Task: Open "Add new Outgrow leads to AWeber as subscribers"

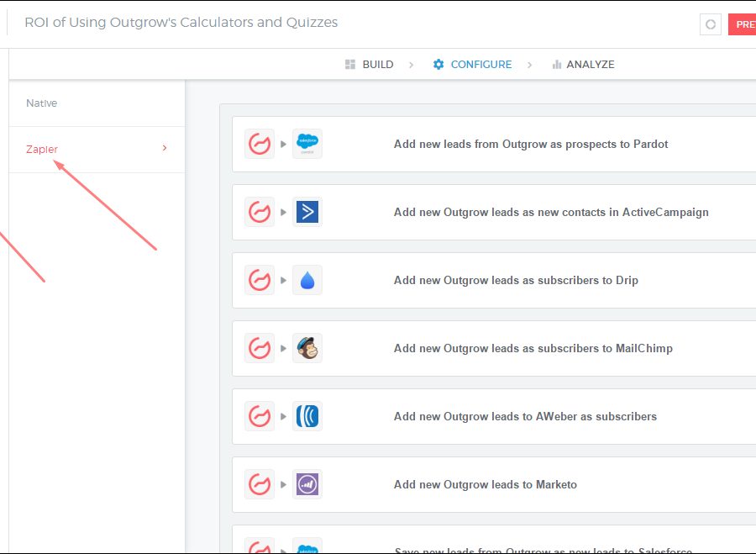Action: [525, 416]
